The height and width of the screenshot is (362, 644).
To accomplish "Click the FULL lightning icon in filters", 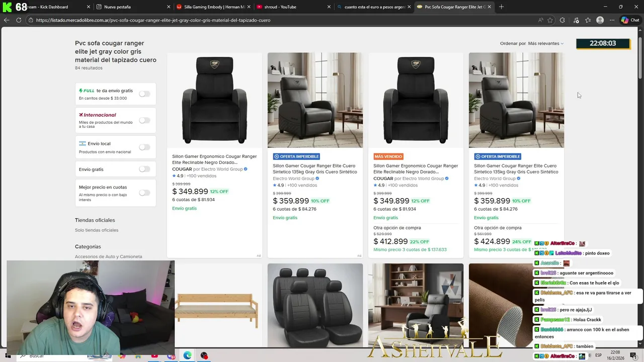I will 81,91.
